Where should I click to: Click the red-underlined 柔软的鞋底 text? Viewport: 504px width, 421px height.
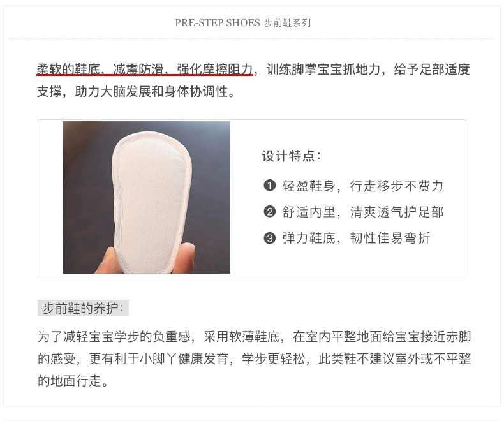(68, 69)
